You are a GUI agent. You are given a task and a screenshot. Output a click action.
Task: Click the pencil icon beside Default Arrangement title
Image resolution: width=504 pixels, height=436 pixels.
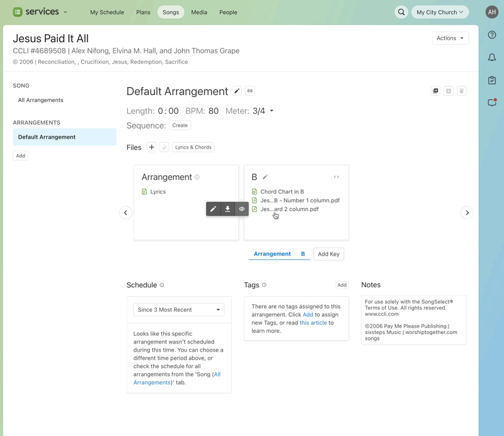[x=237, y=91]
